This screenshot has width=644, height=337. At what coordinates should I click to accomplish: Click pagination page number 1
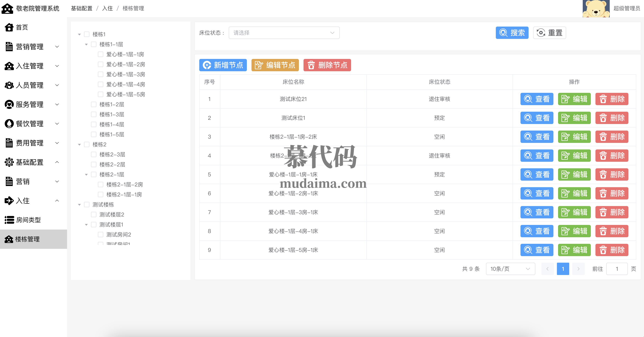point(563,269)
